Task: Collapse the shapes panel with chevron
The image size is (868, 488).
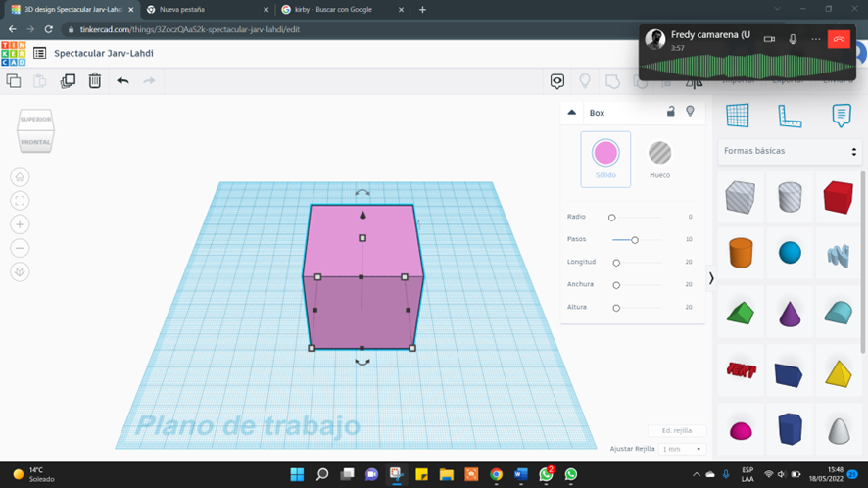Action: click(x=711, y=278)
